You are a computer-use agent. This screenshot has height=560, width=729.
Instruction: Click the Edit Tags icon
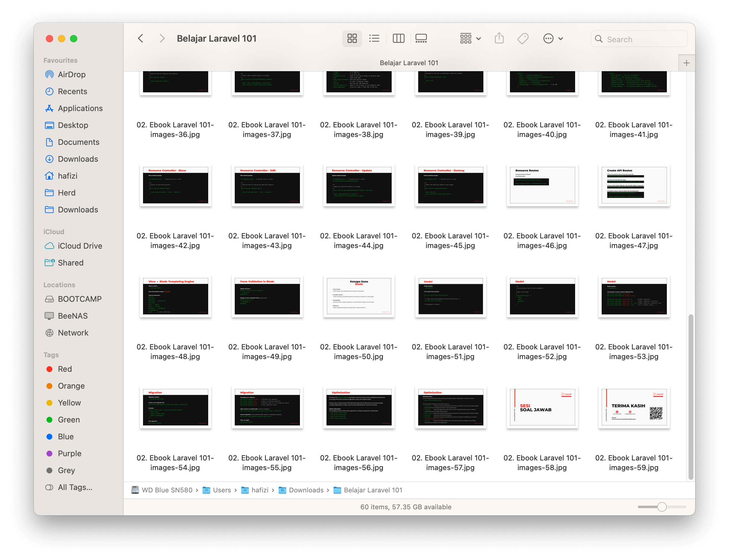522,39
